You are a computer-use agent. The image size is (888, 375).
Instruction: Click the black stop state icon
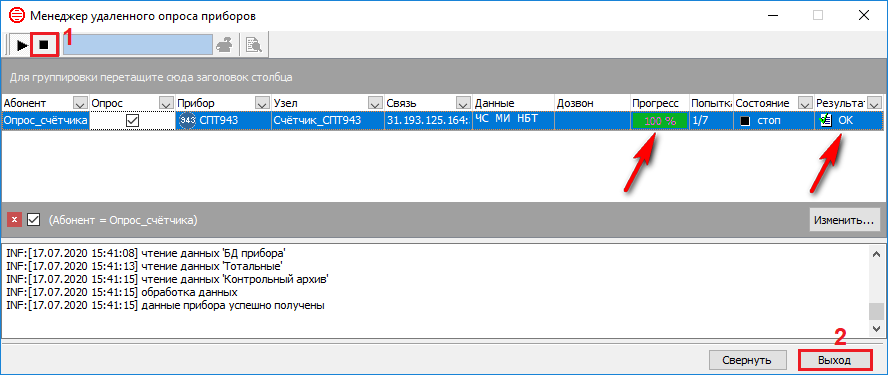(x=745, y=121)
